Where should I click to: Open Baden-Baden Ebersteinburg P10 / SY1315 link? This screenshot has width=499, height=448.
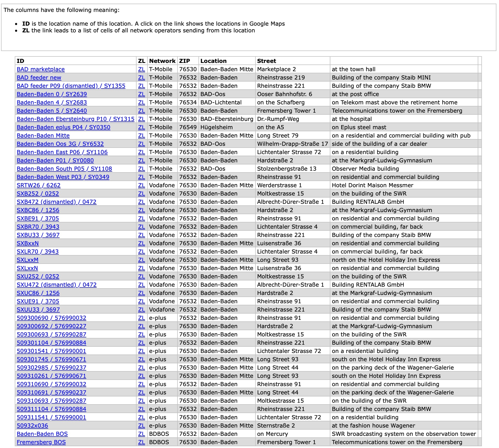click(x=76, y=119)
